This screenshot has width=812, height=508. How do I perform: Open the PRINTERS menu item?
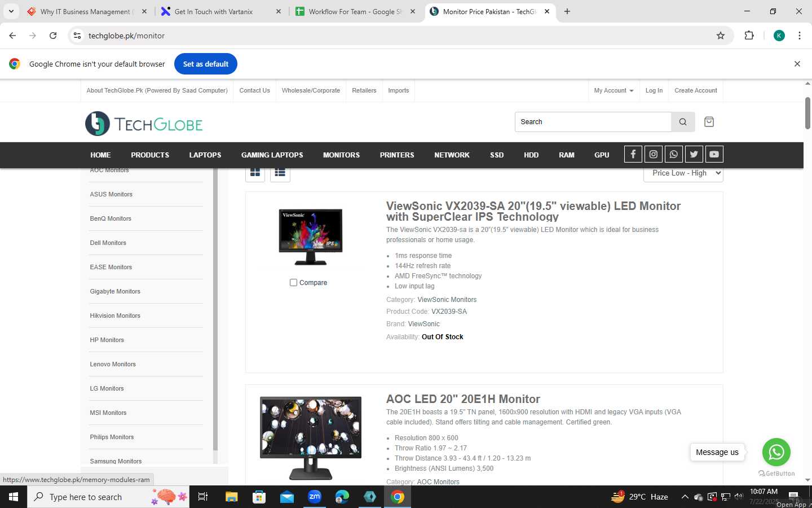pos(397,155)
